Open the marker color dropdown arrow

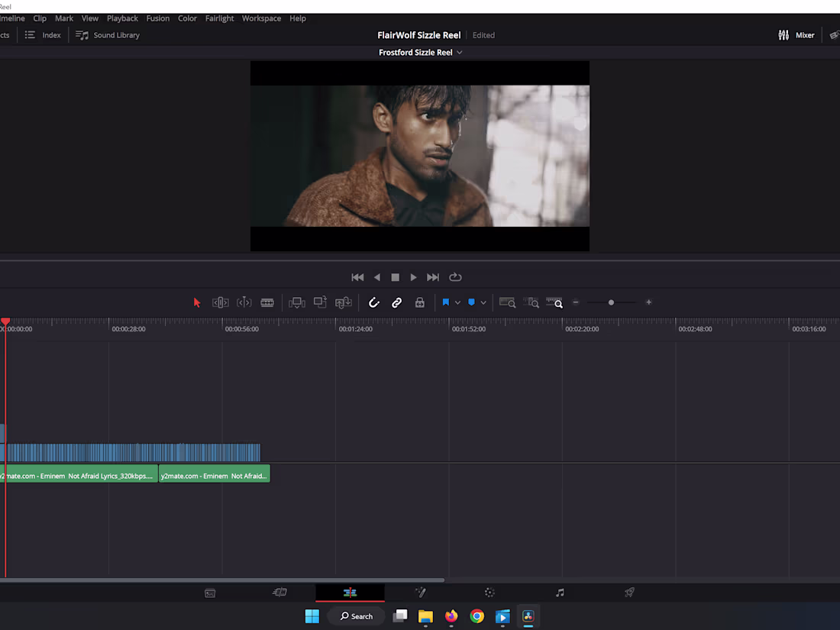click(483, 302)
